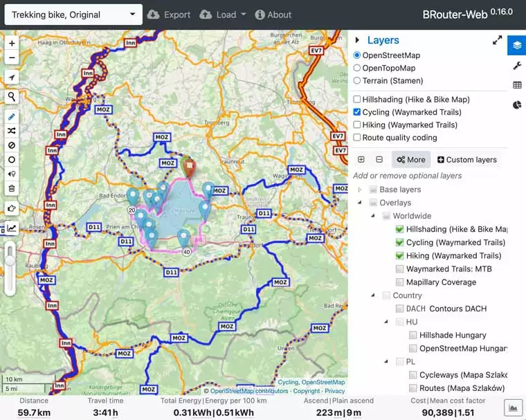Delete route with trash icon
This screenshot has height=420, width=526.
coord(12,188)
